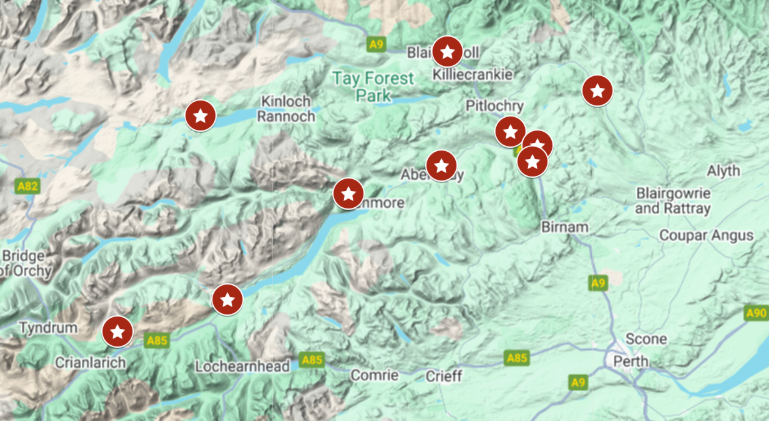Click the star marker at Kenmore
769x421 pixels.
tap(348, 194)
